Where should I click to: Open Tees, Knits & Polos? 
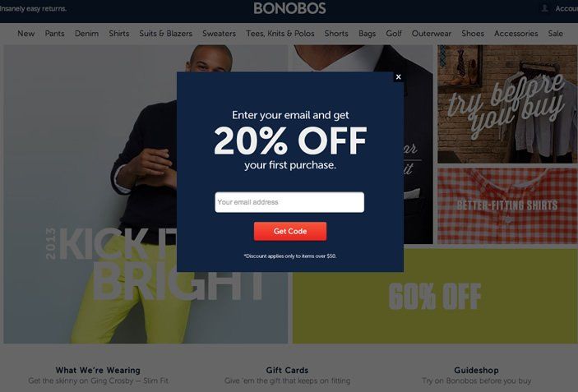point(280,34)
